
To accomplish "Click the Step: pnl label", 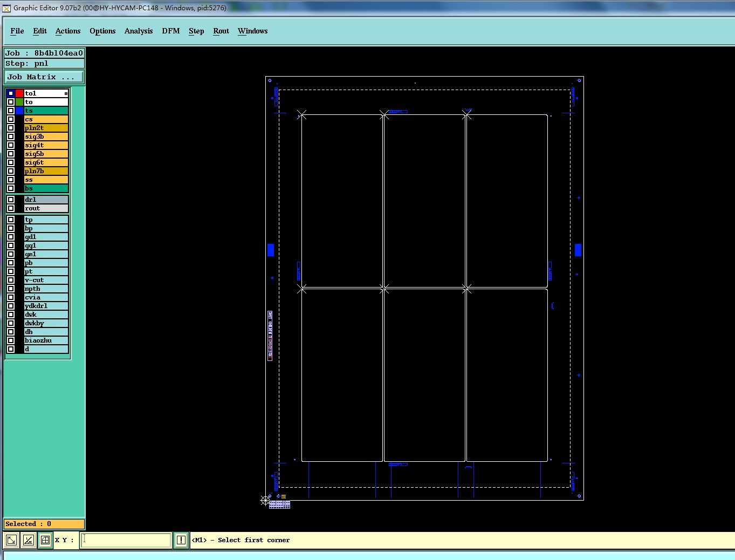I will (44, 63).
